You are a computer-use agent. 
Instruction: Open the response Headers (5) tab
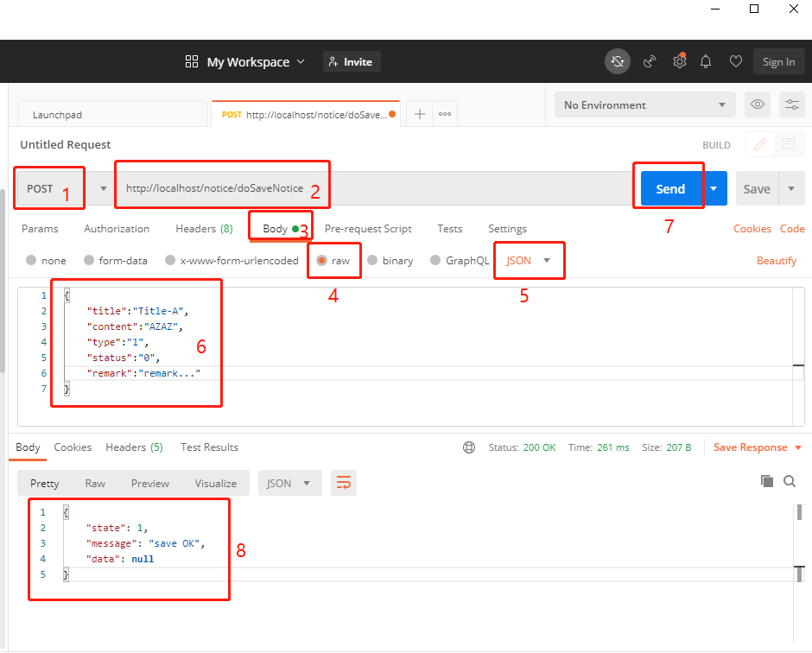(134, 447)
